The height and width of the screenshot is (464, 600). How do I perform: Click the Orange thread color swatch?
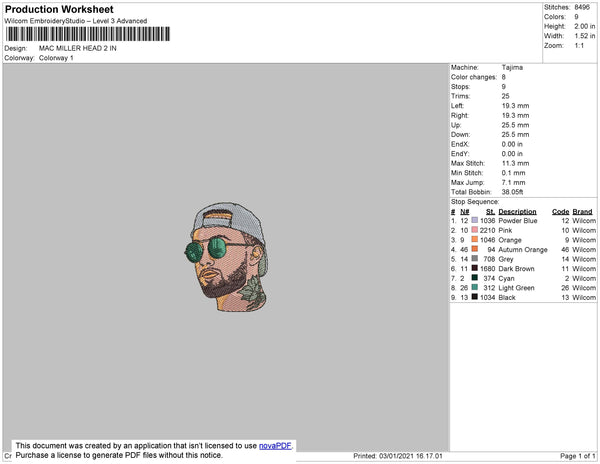474,239
